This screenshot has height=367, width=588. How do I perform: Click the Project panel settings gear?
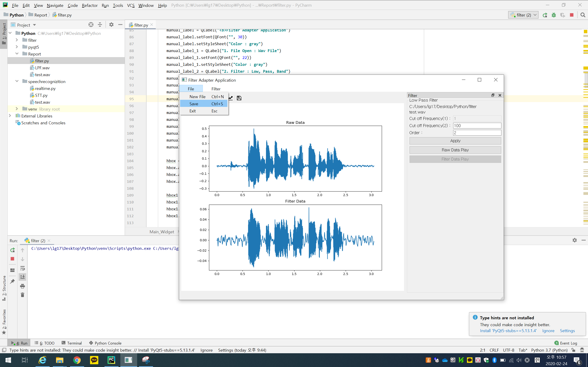(x=111, y=25)
